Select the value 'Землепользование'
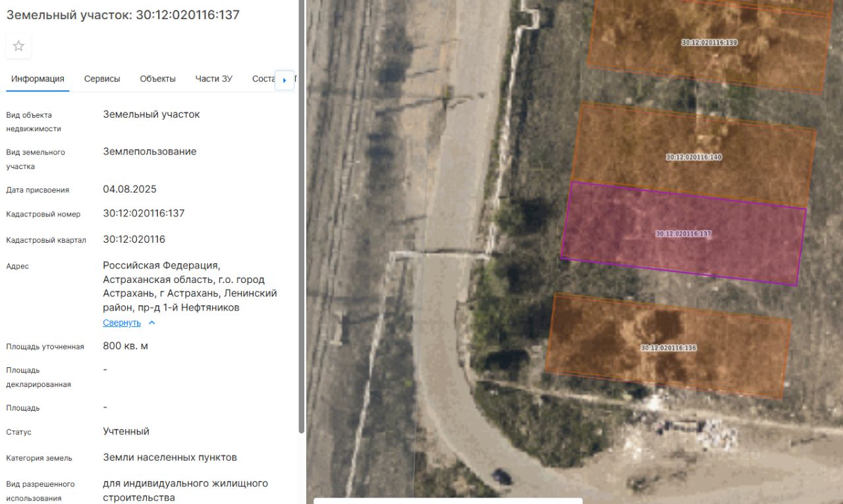The width and height of the screenshot is (843, 504). point(150,152)
